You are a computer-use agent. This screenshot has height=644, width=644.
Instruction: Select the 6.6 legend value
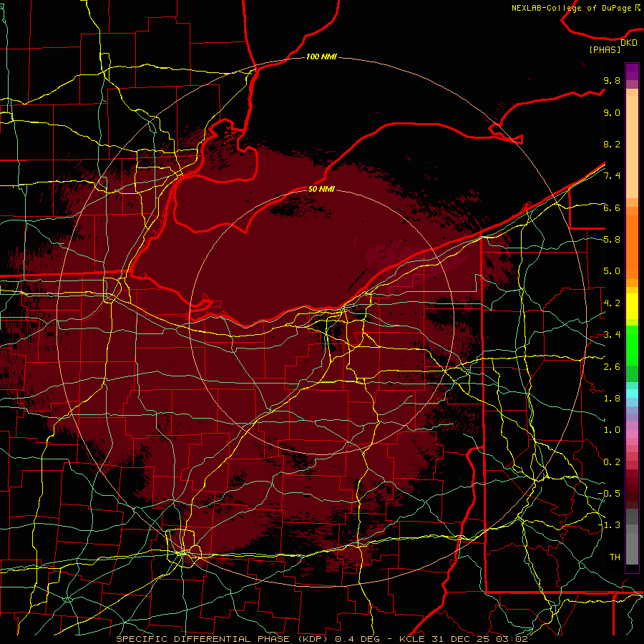click(x=612, y=208)
